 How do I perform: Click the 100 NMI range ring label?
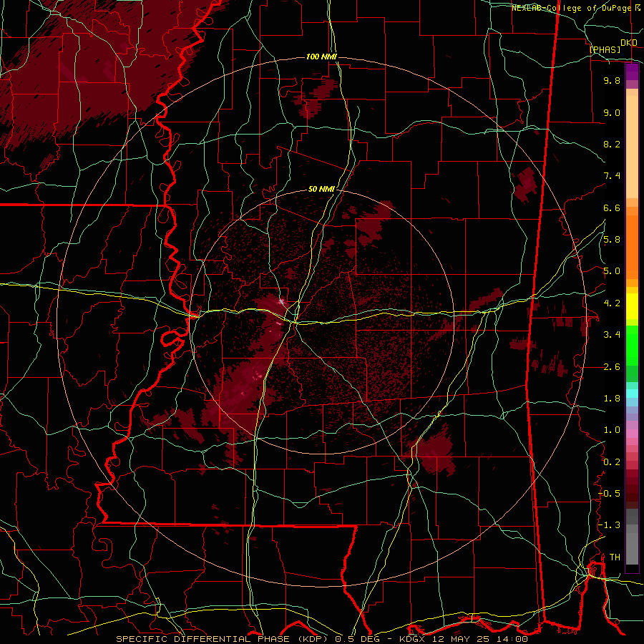(x=321, y=57)
